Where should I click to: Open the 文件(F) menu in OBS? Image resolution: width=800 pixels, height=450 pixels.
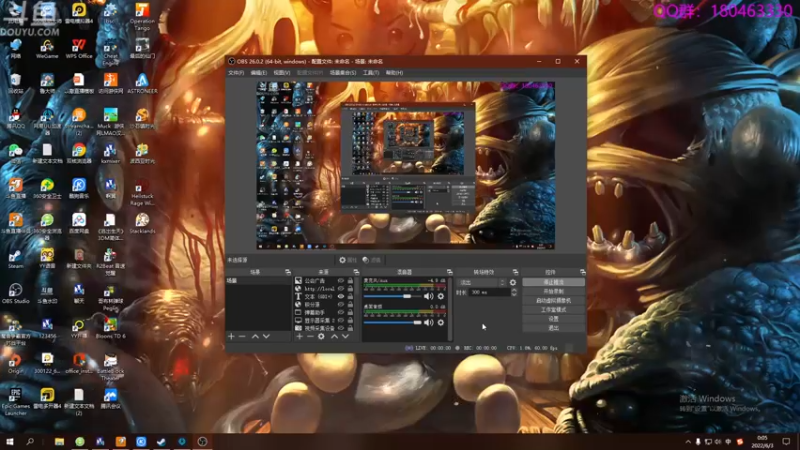[236, 73]
